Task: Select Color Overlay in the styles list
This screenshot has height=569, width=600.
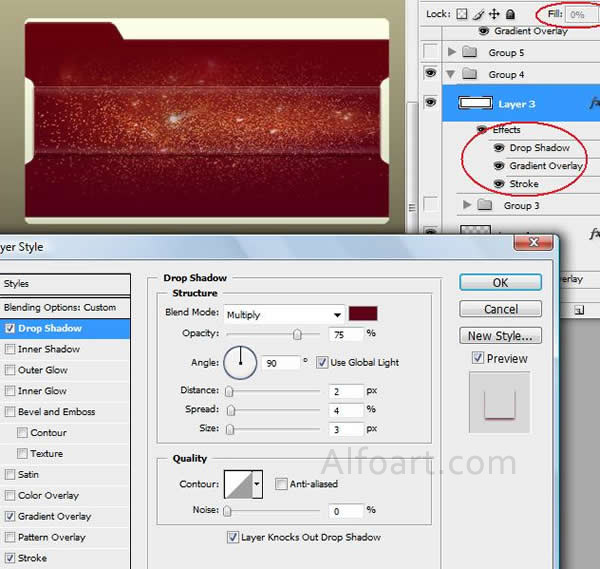Action: point(48,495)
